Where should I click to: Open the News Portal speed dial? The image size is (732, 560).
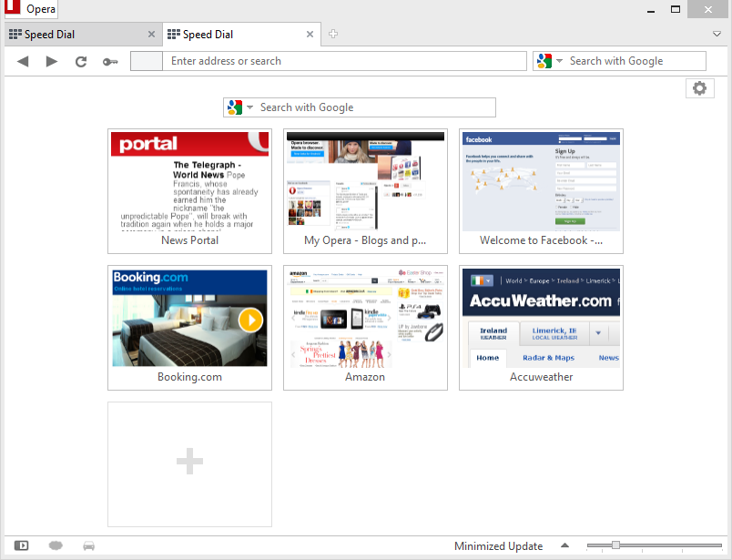pyautogui.click(x=189, y=191)
